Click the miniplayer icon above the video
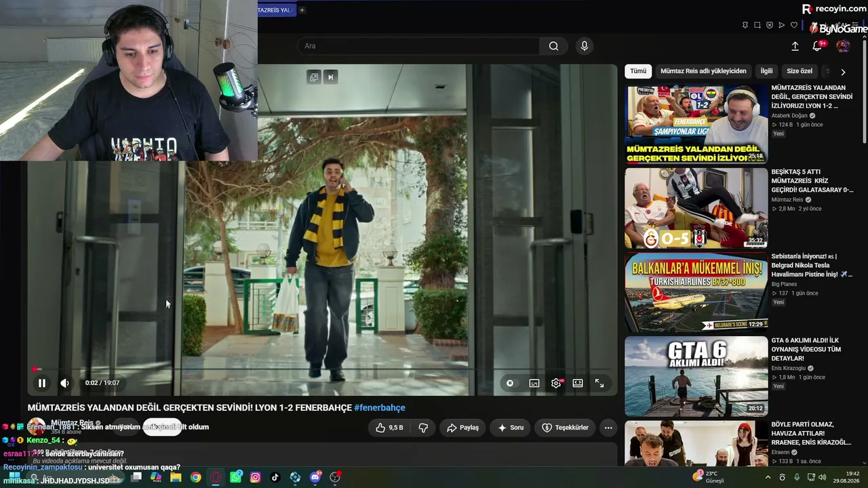 (314, 77)
